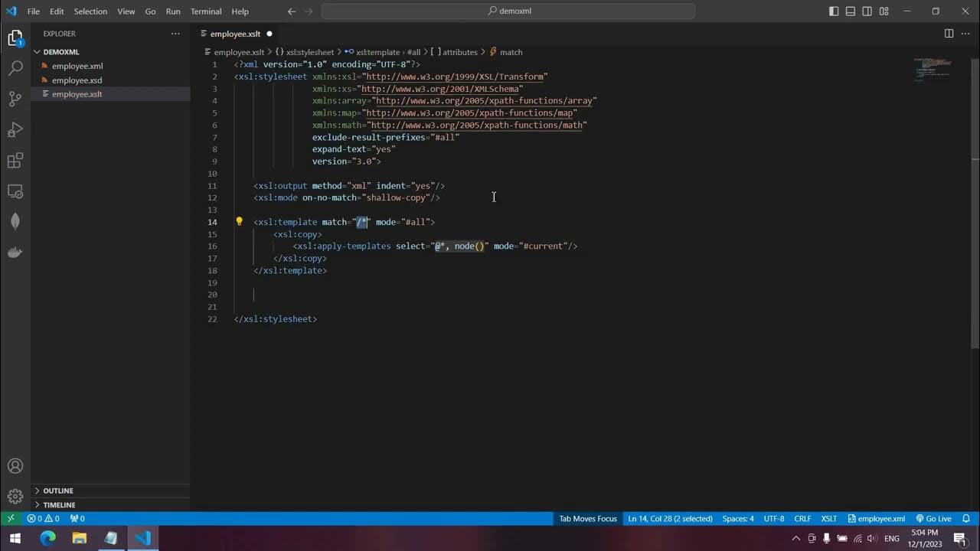Click the Go Back arrow
Viewport: 980px width, 551px height.
pyautogui.click(x=291, y=11)
